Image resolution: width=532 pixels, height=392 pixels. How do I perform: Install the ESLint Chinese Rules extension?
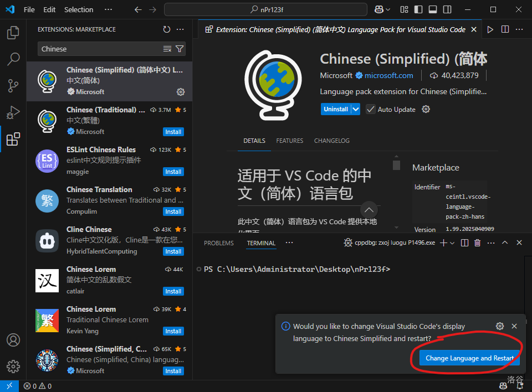click(173, 172)
